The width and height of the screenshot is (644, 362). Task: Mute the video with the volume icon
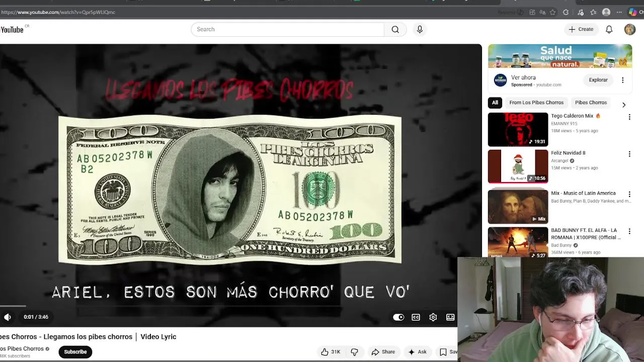[x=8, y=317]
